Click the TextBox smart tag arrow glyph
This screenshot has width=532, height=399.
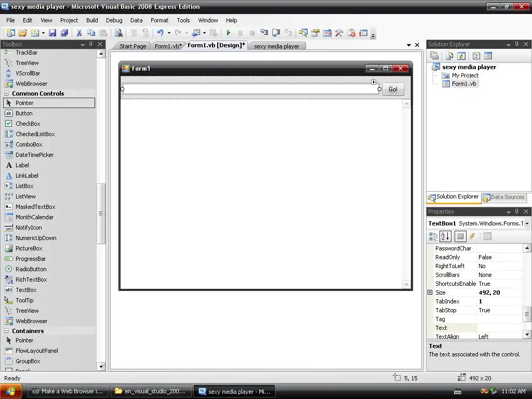coord(374,82)
